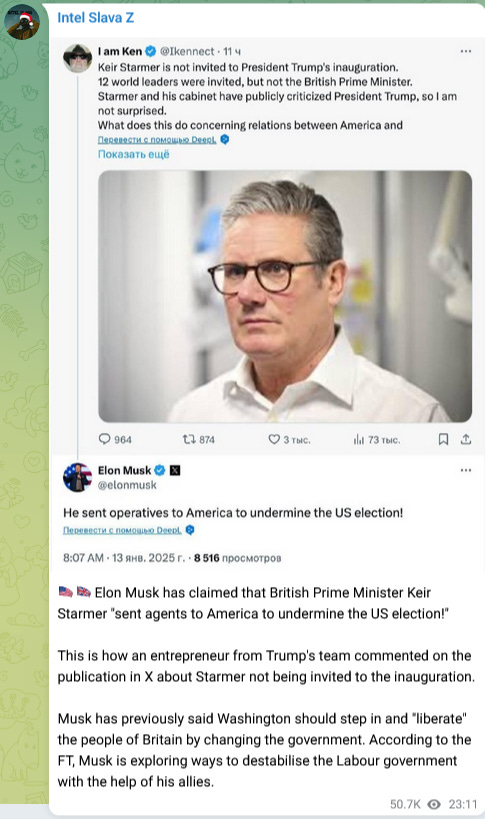Click the X badge next to Elon Musk
This screenshot has width=485, height=819.
coord(175,470)
